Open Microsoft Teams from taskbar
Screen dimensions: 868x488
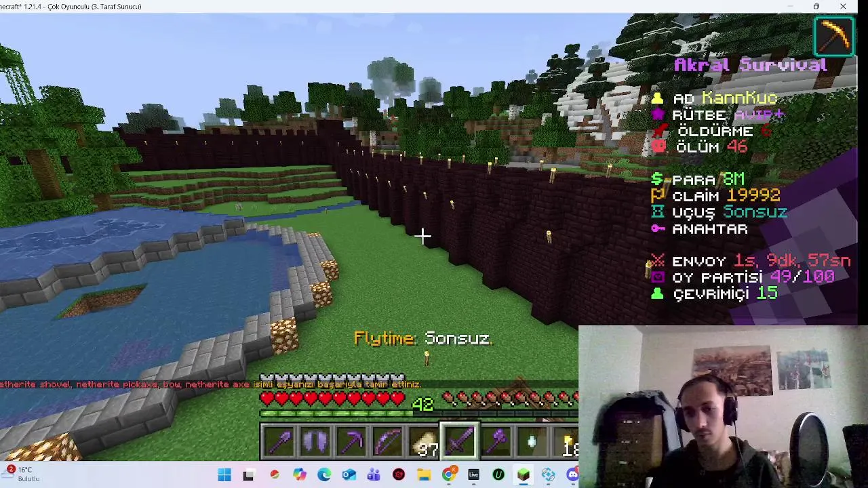point(374,475)
